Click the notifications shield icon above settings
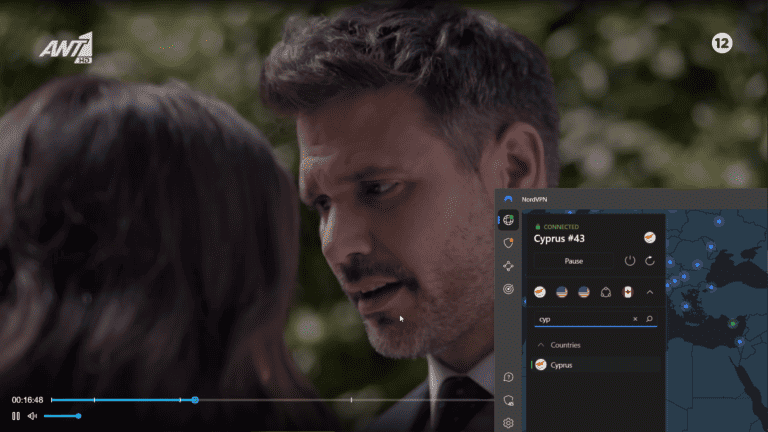 click(x=509, y=400)
